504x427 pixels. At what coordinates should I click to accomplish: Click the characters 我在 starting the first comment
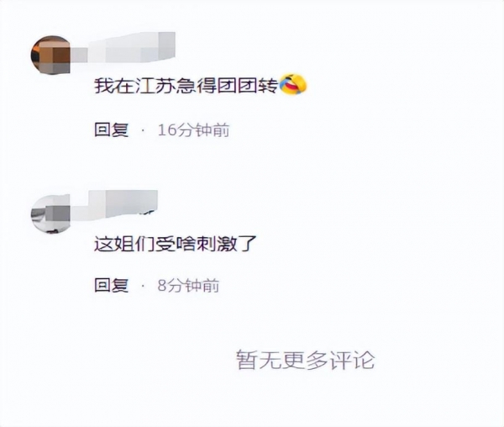[x=114, y=87]
